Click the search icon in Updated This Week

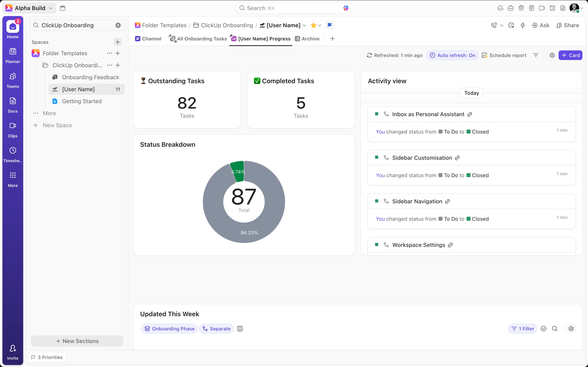point(555,329)
